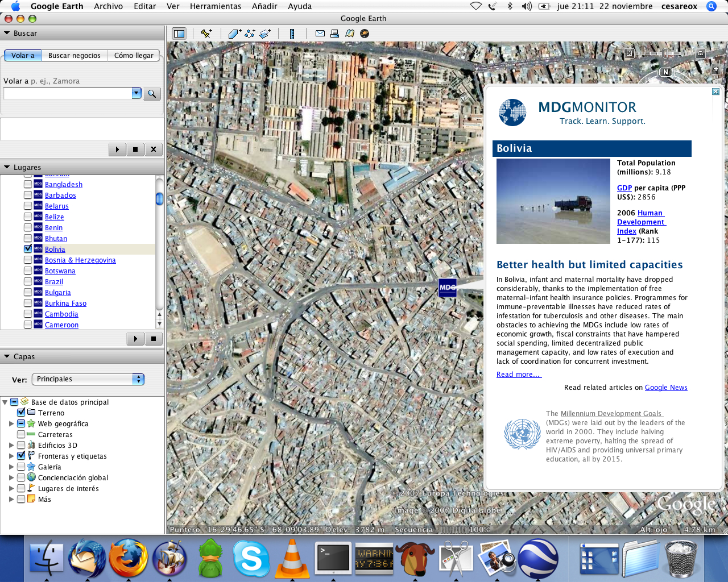Click the tilt slider handle on the map
Viewport: 728px width, 582px height.
tap(665, 53)
